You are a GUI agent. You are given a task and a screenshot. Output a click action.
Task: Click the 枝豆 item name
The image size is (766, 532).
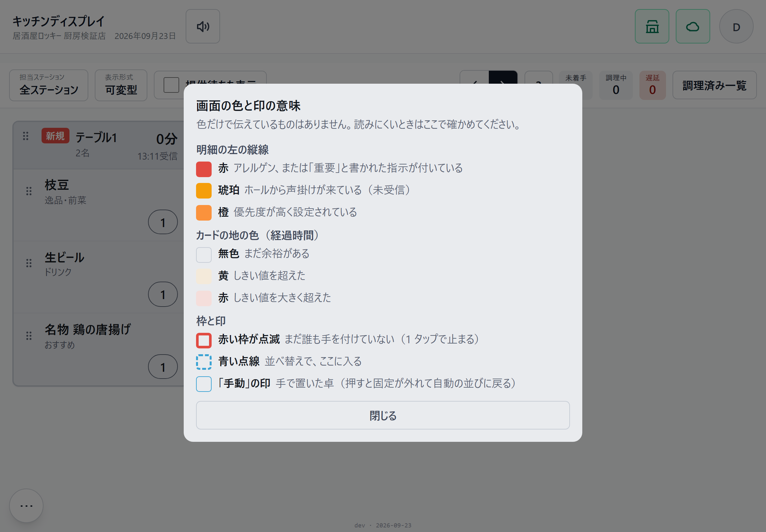point(57,185)
